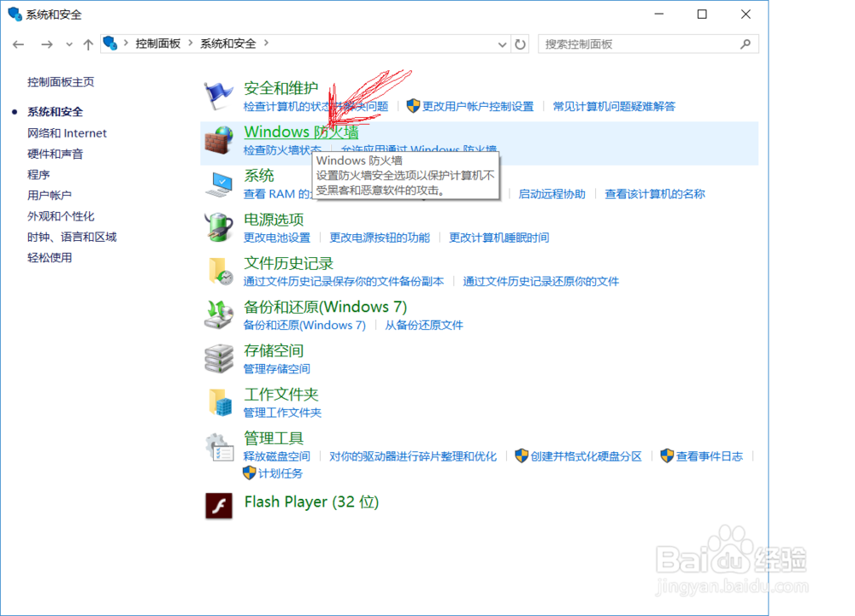Select 网络和 Internet category

[67, 133]
